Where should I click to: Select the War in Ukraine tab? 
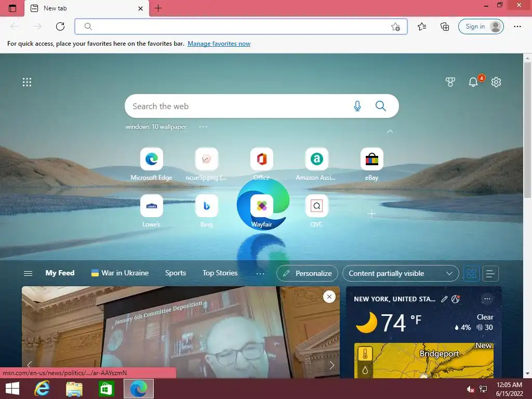pyautogui.click(x=120, y=273)
